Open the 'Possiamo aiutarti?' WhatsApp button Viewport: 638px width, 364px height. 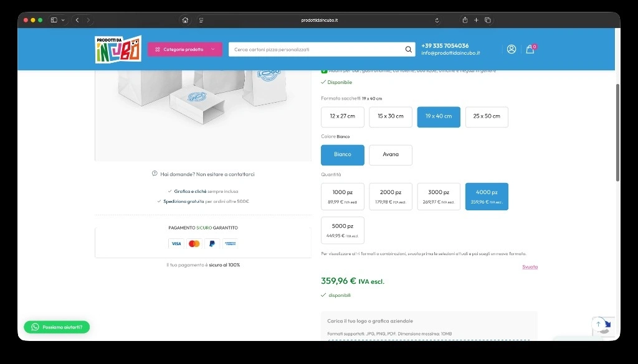57,327
